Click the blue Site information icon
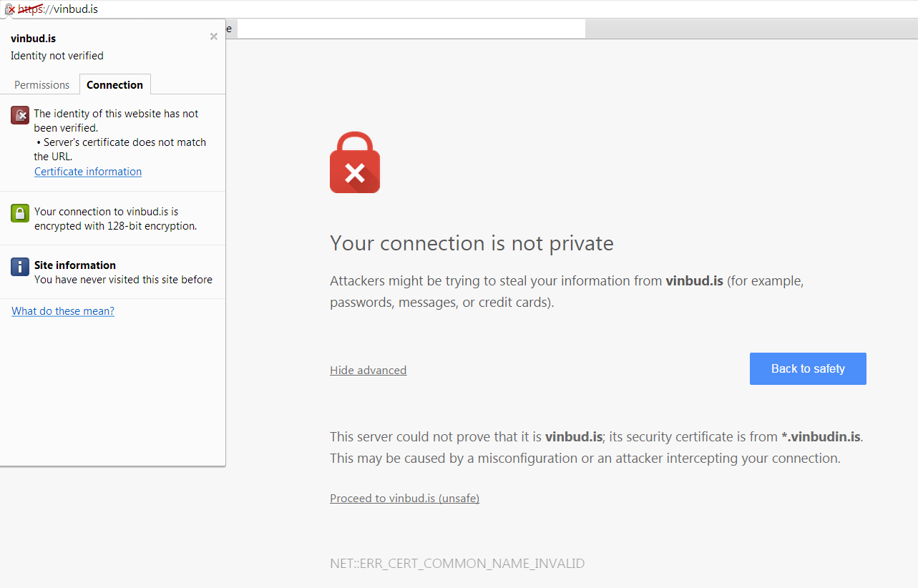Viewport: 918px width, 588px height. tap(20, 267)
